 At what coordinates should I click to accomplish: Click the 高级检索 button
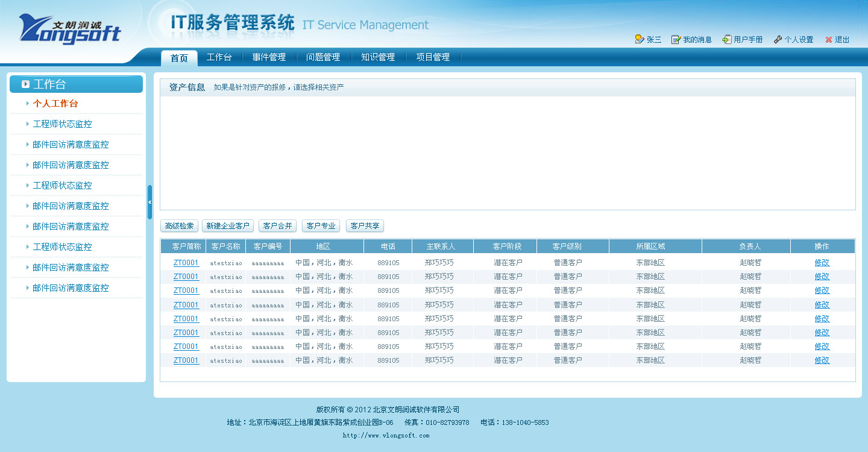pyautogui.click(x=179, y=226)
